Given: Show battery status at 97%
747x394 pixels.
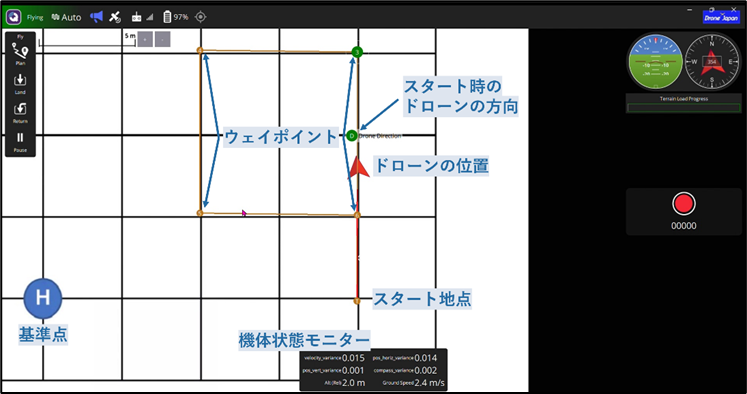Looking at the screenshot, I should [x=176, y=17].
